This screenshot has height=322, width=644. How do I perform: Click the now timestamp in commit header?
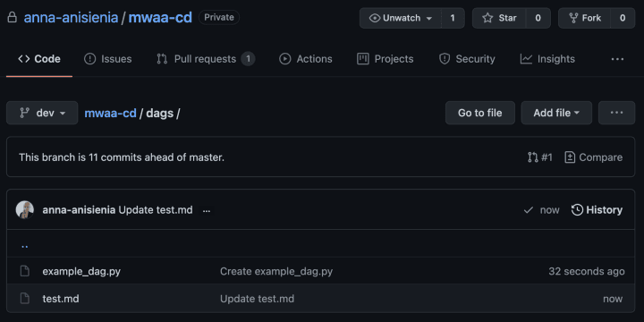click(549, 210)
